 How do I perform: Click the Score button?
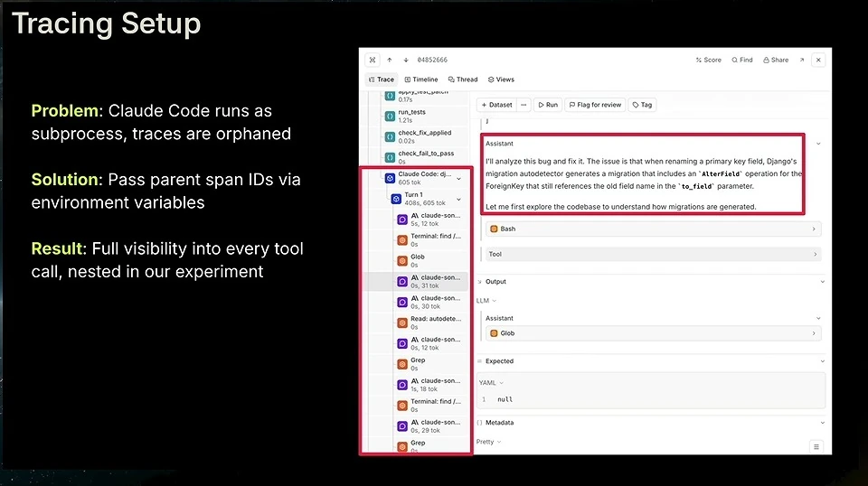(709, 60)
